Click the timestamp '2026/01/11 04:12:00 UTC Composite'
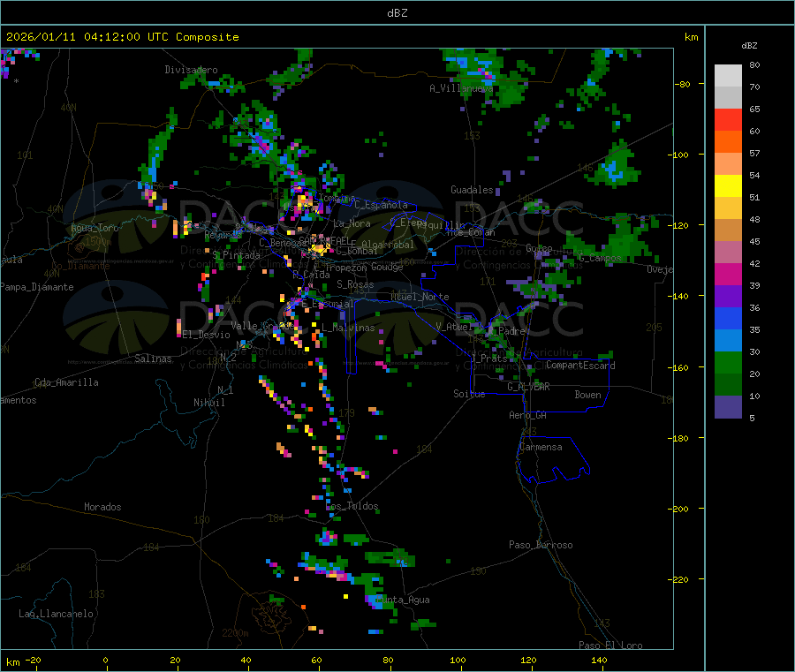795x672 pixels. [122, 37]
